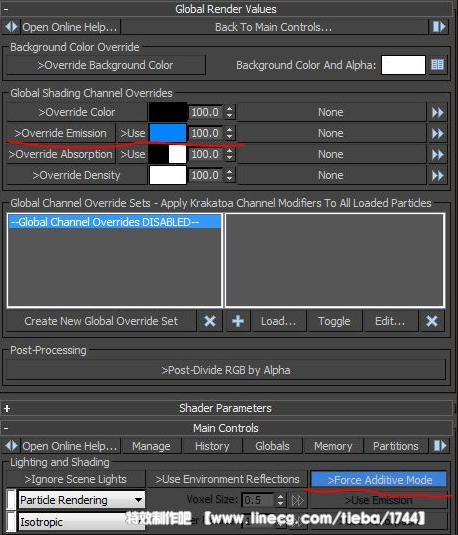Click Override Color value spinner arrows

(x=229, y=112)
